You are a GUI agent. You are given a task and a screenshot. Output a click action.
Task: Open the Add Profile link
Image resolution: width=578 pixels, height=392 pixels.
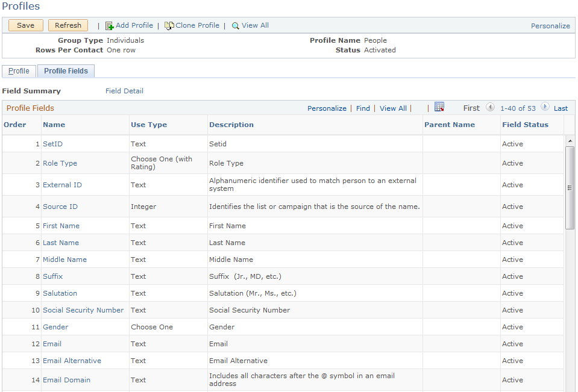(134, 25)
